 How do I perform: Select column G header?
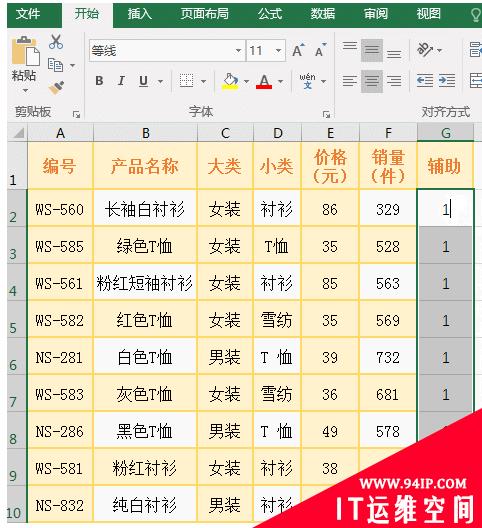(x=445, y=133)
